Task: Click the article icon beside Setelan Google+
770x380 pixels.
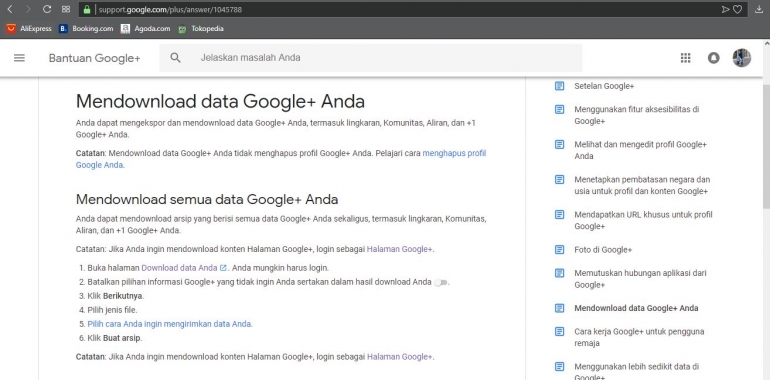Action: tap(559, 86)
